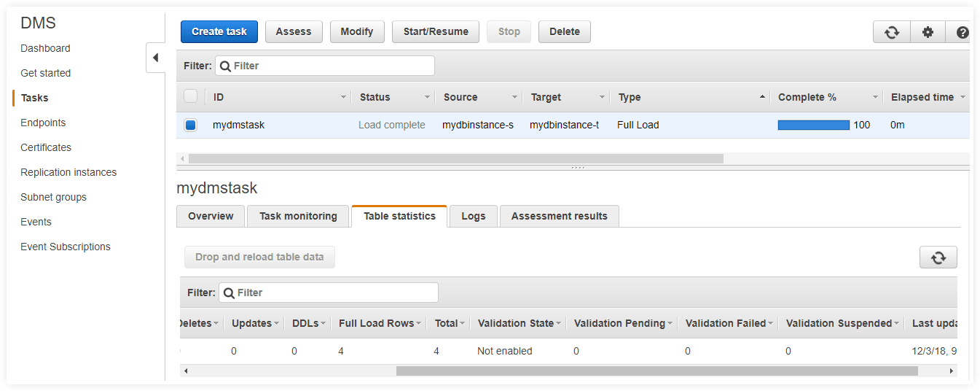Click the Not enabled validation state cell
This screenshot has width=980, height=391.
point(505,352)
